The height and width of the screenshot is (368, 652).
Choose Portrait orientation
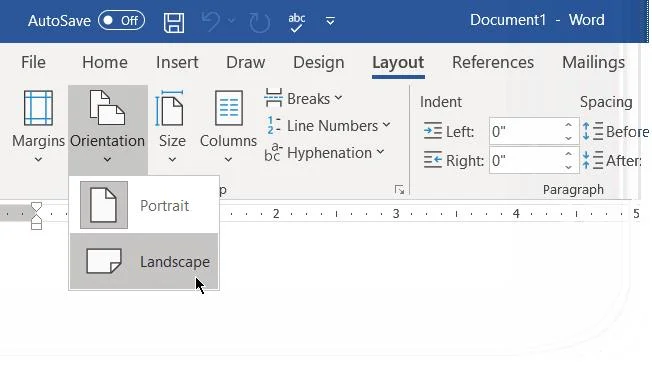point(144,205)
